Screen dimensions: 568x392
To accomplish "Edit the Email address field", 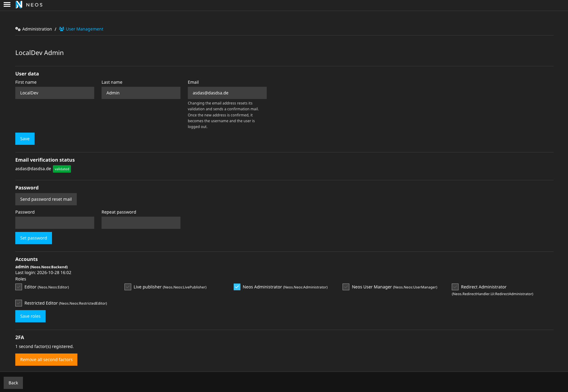I will coord(227,93).
